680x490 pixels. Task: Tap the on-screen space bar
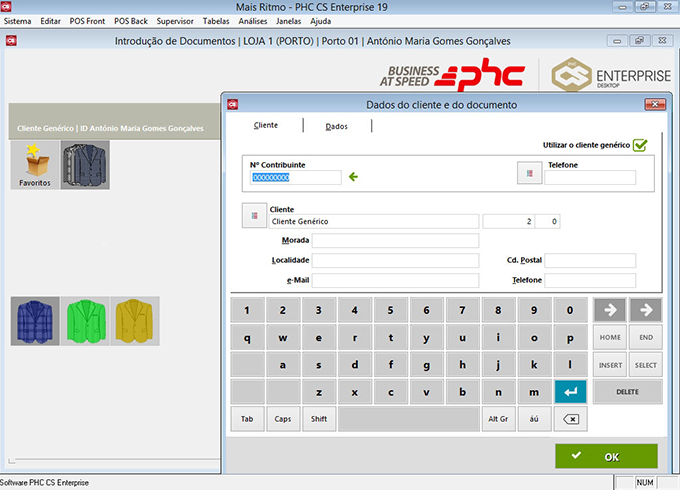409,419
